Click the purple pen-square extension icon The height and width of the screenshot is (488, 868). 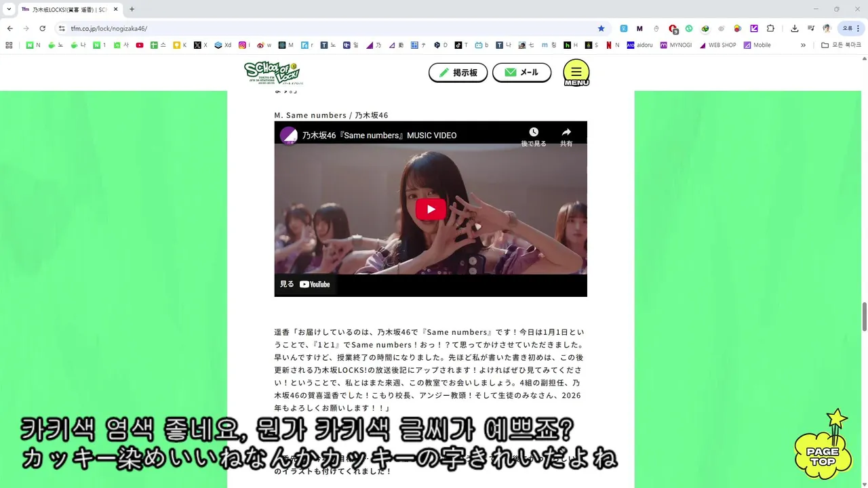pyautogui.click(x=753, y=28)
